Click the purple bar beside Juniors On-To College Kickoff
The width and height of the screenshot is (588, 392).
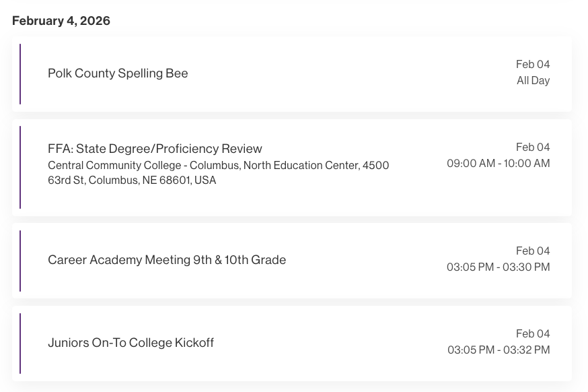(20, 344)
